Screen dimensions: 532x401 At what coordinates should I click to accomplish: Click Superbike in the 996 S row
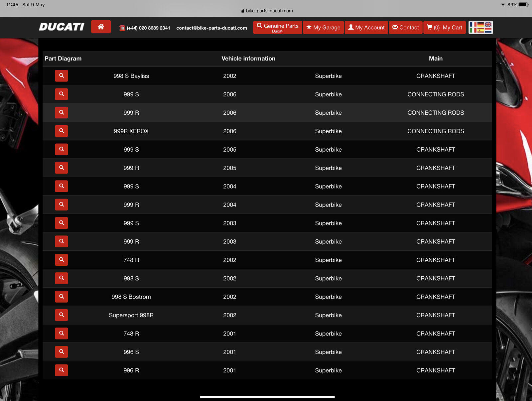pos(328,352)
